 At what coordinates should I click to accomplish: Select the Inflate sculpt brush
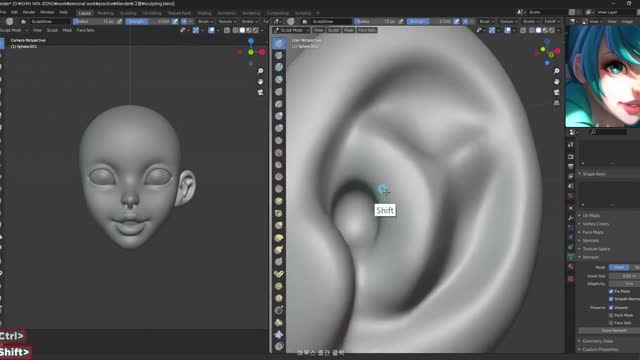tap(279, 116)
